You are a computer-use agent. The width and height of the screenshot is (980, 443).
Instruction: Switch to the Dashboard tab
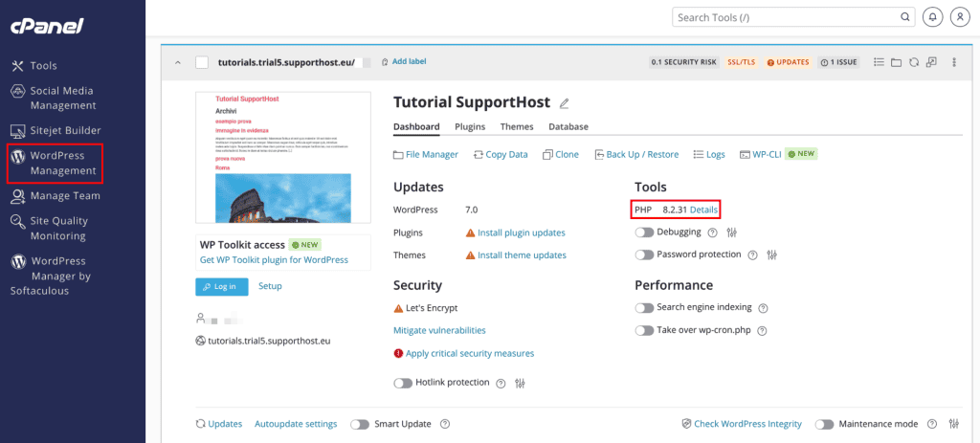pos(416,126)
